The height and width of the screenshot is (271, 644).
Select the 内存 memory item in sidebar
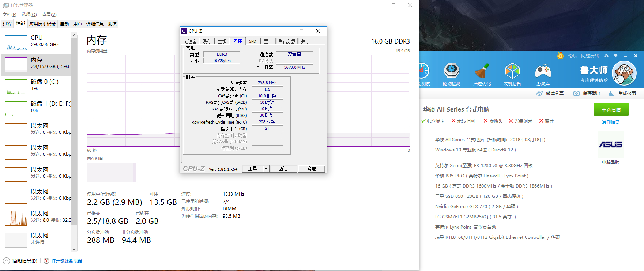(37, 64)
